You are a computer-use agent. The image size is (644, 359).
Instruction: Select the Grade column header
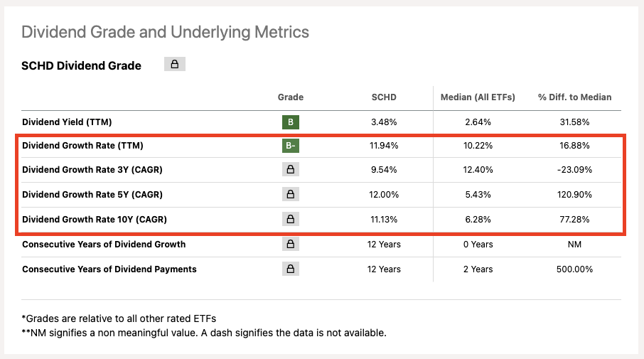[x=291, y=97]
